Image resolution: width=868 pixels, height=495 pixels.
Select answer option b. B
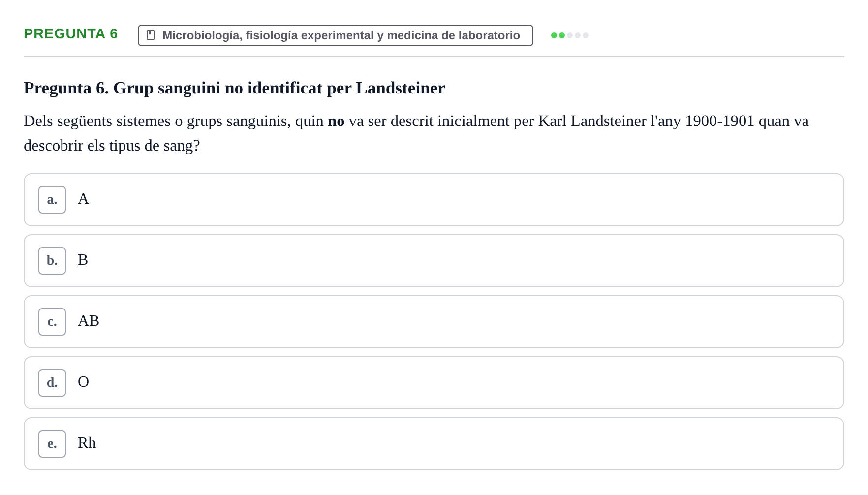tap(434, 261)
